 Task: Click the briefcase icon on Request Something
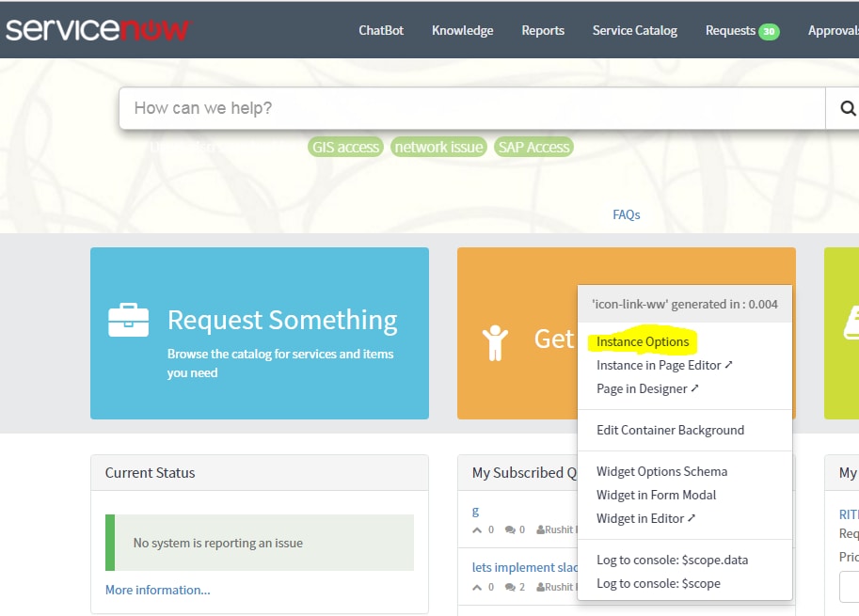(x=128, y=320)
